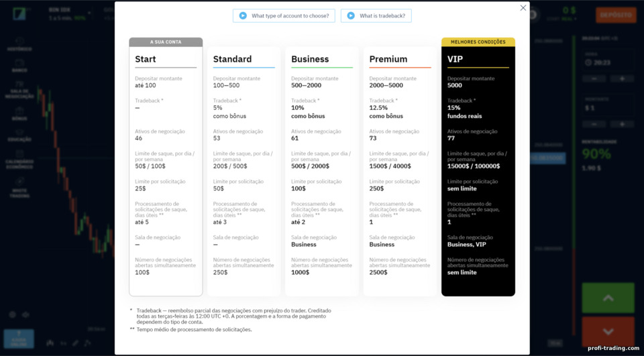Image resolution: width=644 pixels, height=356 pixels.
Task: Open the Sala de Negociação sidebar icon
Action: click(19, 91)
